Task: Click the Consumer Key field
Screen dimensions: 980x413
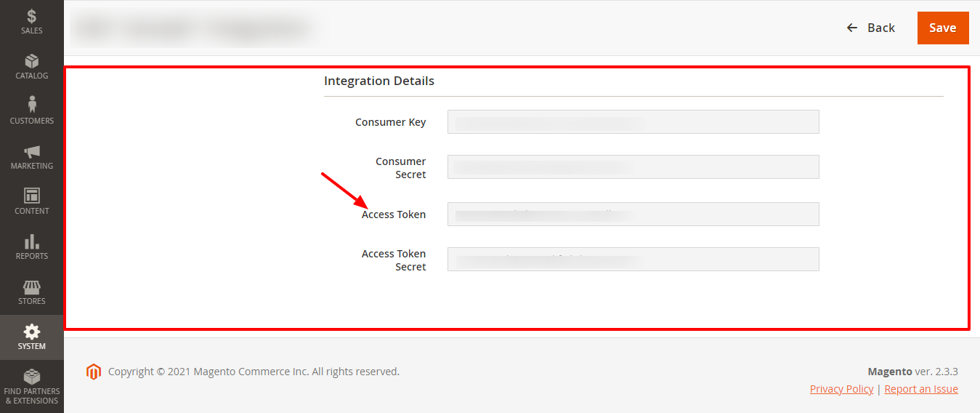Action: (x=633, y=122)
